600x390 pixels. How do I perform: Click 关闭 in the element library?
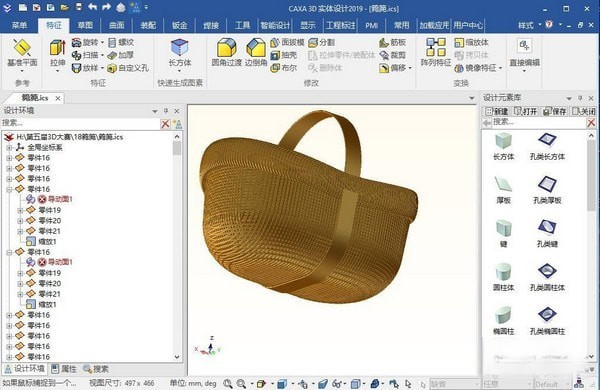coord(584,111)
